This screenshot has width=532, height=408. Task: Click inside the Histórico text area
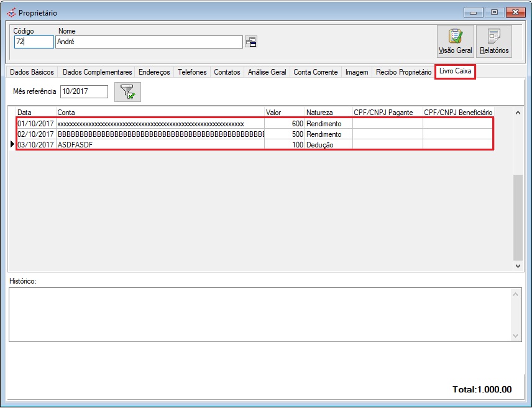(260, 314)
